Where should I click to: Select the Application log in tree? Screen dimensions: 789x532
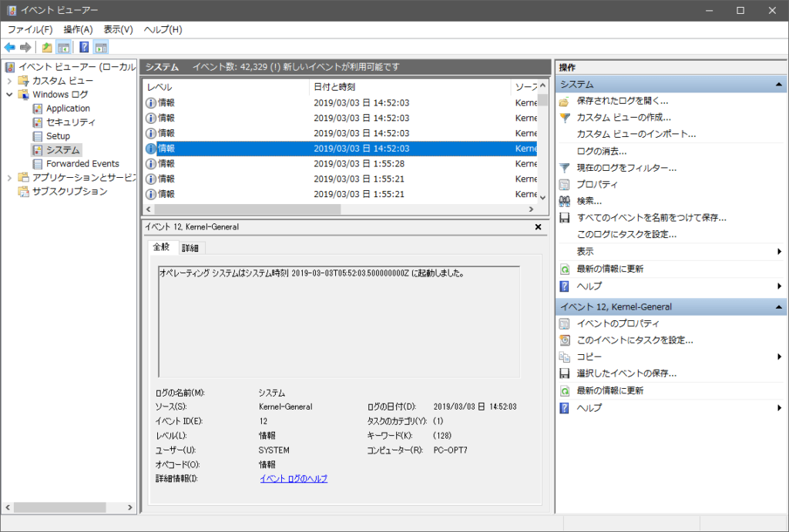[x=68, y=109]
